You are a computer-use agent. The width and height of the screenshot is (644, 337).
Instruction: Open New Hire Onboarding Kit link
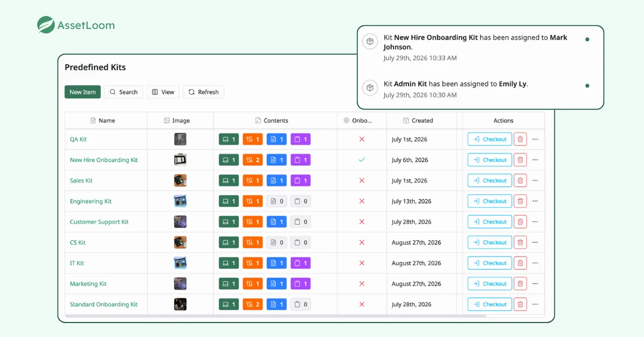(x=104, y=160)
